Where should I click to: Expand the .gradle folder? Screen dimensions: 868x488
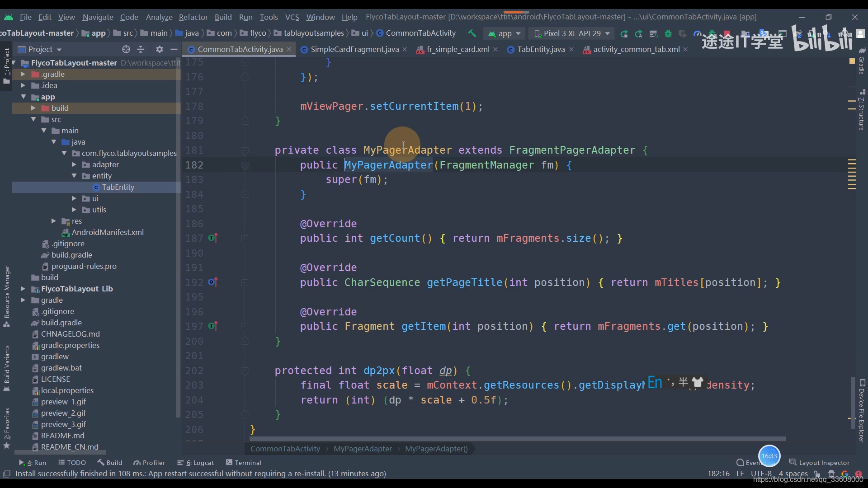click(x=23, y=74)
